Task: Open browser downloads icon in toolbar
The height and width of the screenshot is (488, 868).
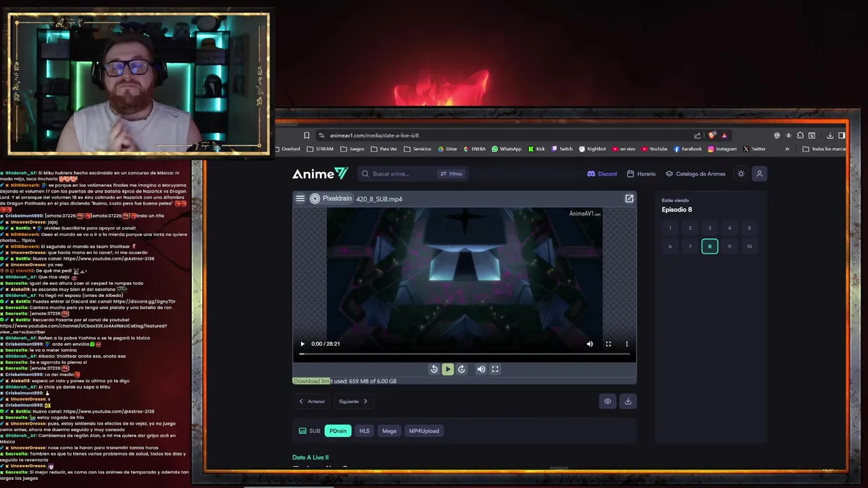Action: [x=830, y=135]
